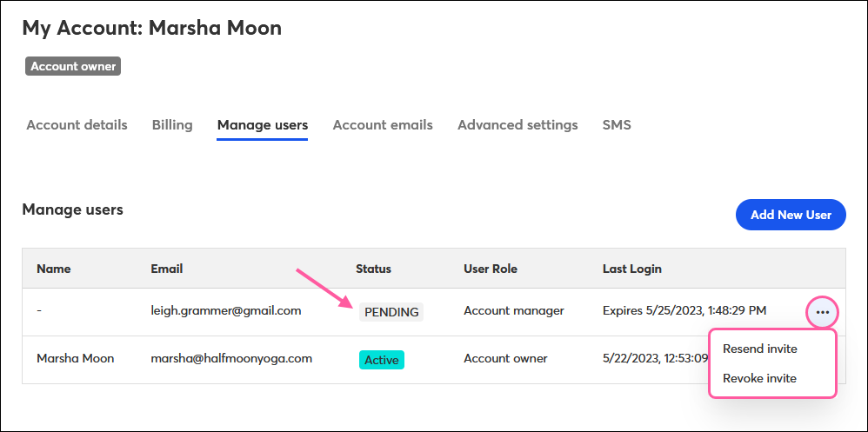
Task: Click the Account owner role in Marsha's row
Action: click(x=505, y=358)
